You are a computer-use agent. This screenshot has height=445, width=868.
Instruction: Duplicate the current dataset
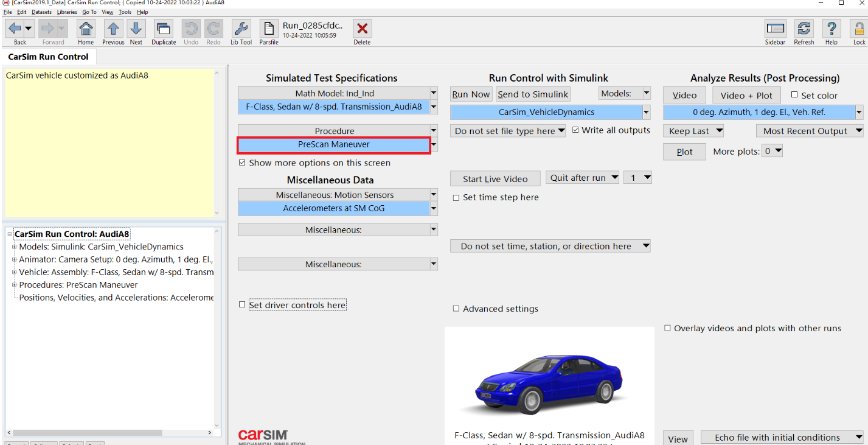click(164, 29)
